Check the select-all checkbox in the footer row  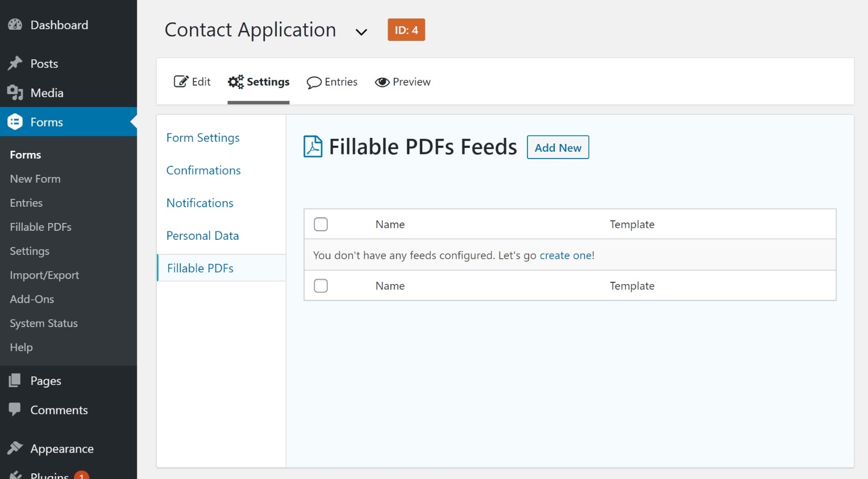pos(321,285)
